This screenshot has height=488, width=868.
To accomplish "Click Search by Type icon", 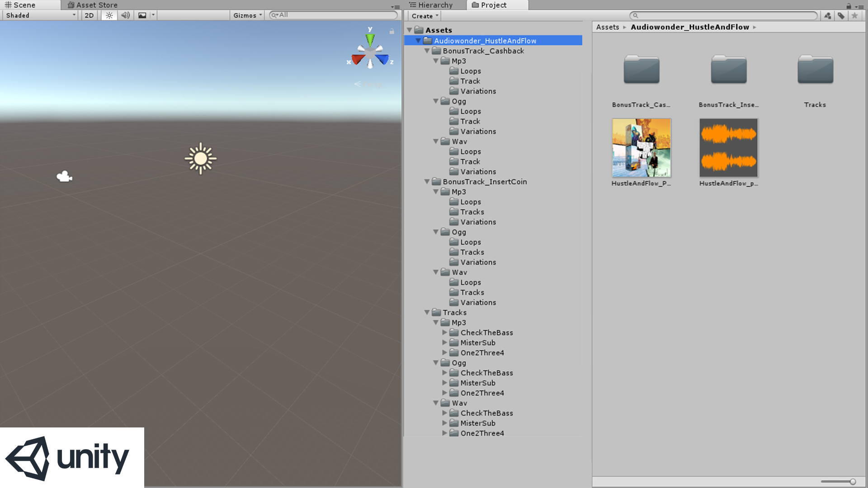I will tap(827, 16).
